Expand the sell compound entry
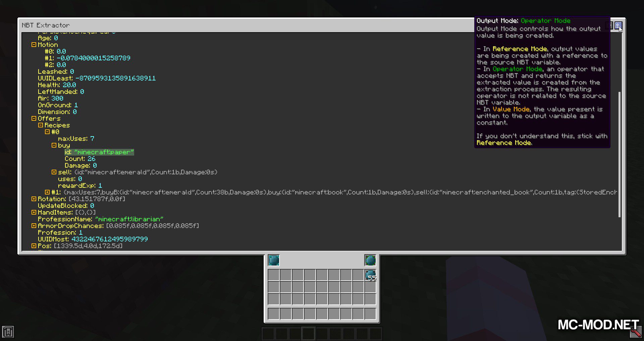This screenshot has width=644, height=341. [54, 172]
